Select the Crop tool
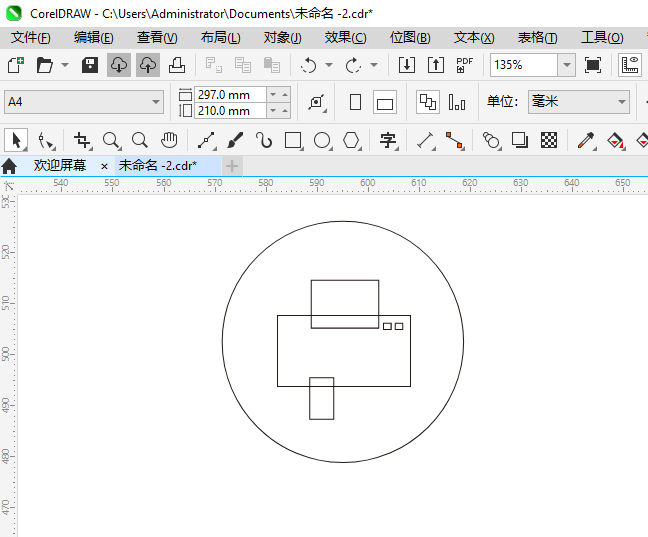The width and height of the screenshot is (648, 537). [x=82, y=140]
